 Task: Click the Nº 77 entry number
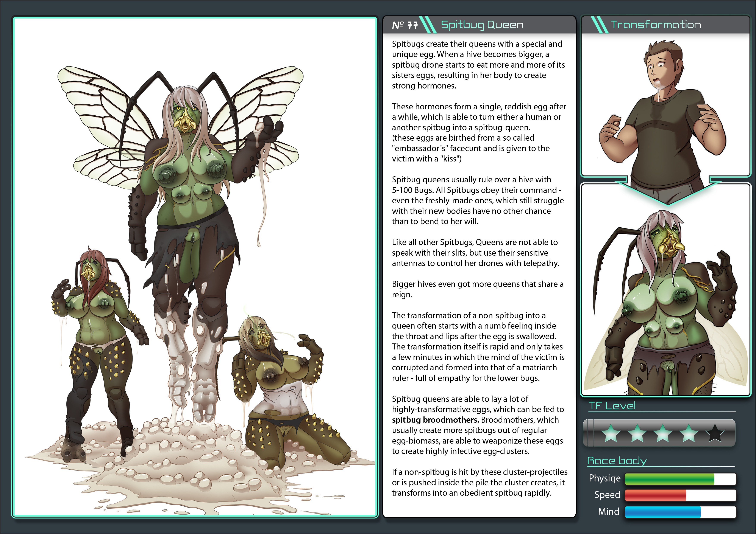(405, 25)
